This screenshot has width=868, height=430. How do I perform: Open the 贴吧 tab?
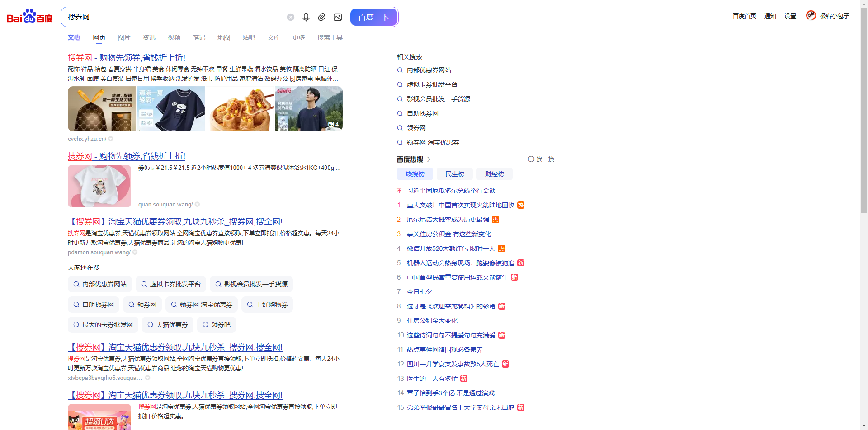tap(249, 37)
